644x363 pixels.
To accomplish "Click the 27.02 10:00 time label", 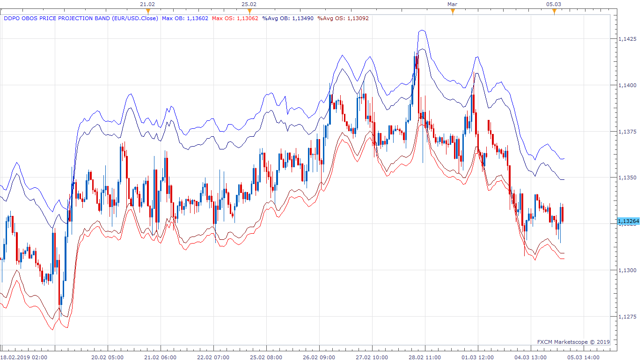I will click(372, 357).
